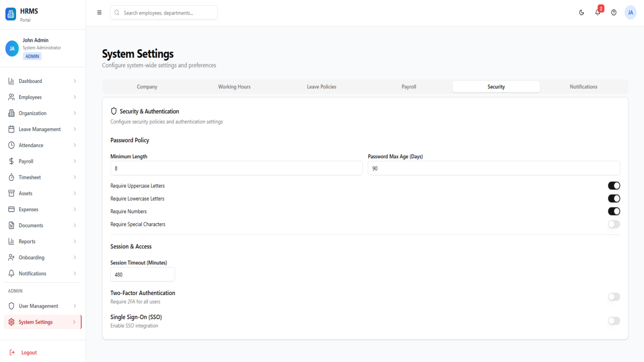Open the Payroll settings tab

(x=409, y=86)
